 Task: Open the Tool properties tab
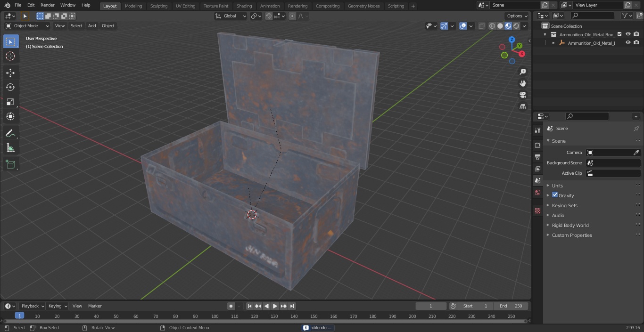[x=537, y=130]
